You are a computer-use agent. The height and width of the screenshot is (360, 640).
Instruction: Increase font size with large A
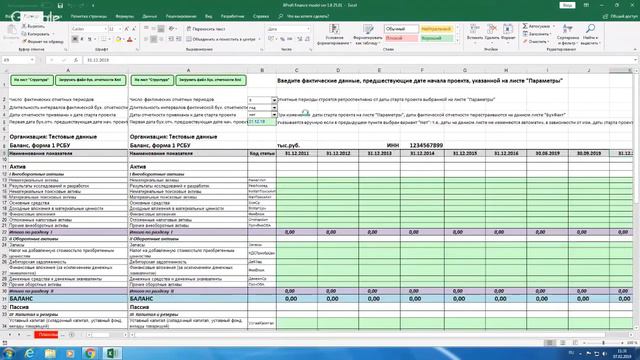[127, 29]
